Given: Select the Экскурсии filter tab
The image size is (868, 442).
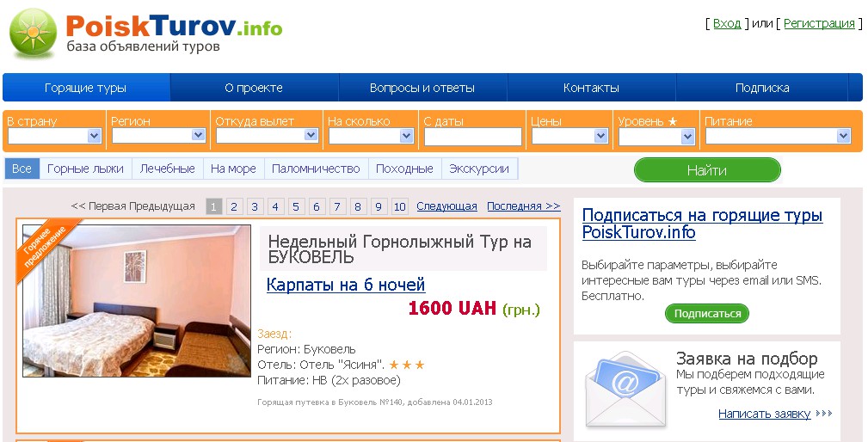Looking at the screenshot, I should click(479, 169).
